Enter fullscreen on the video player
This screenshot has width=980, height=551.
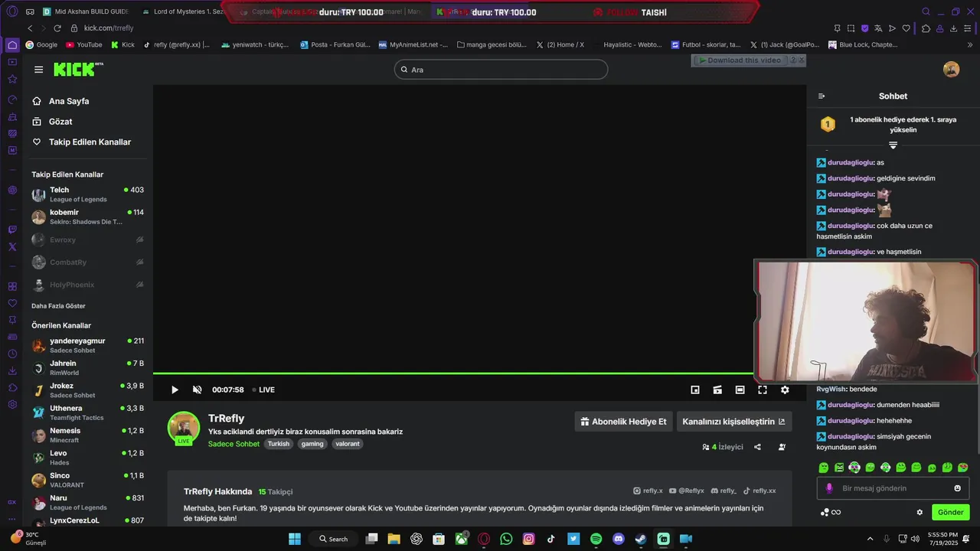763,390
